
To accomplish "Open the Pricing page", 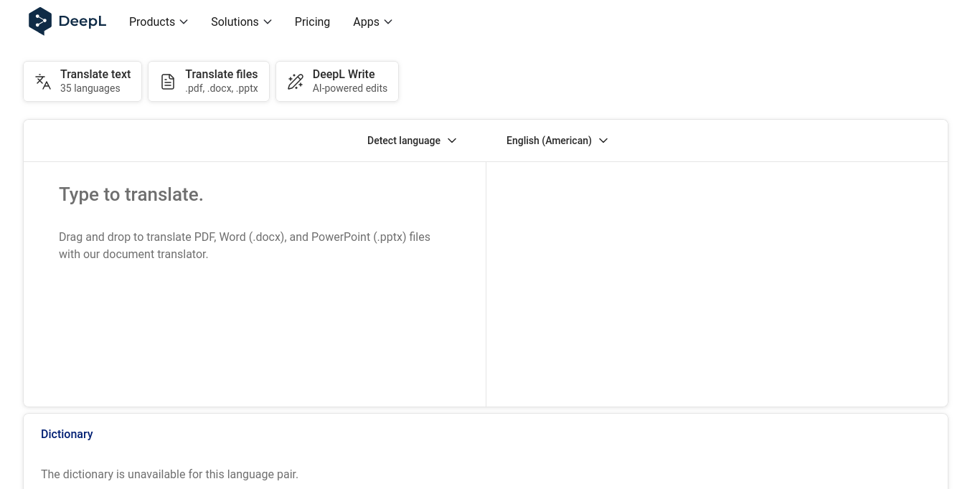I will tap(312, 22).
